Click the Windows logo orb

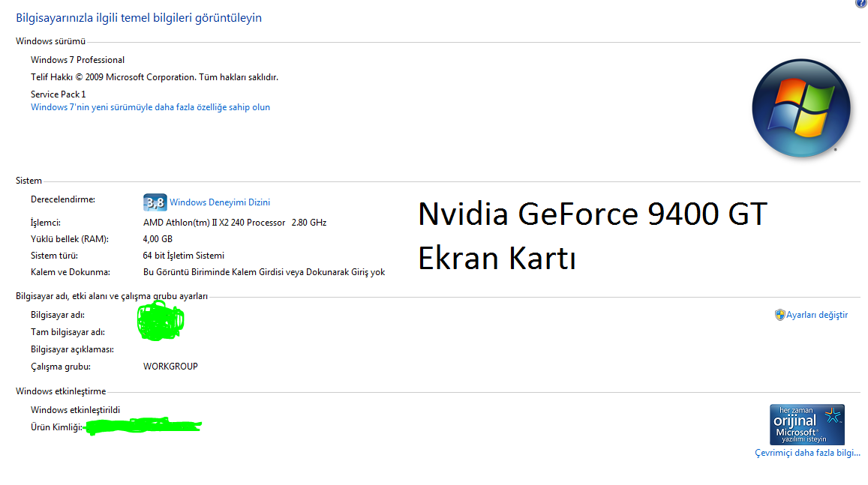coord(801,107)
